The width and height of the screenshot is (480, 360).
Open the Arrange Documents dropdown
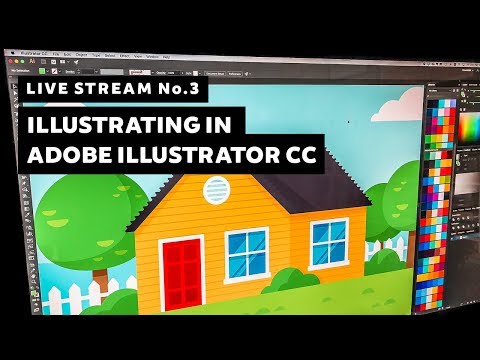64,62
